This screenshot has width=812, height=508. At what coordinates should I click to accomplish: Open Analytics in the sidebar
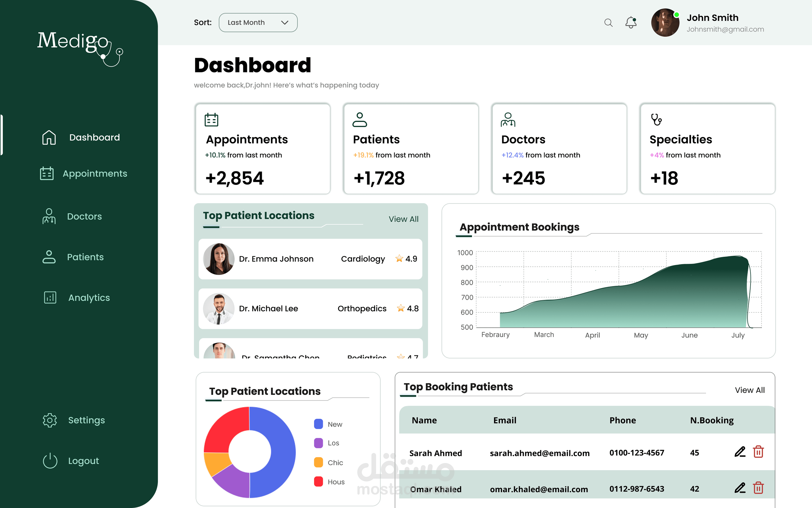(x=89, y=298)
